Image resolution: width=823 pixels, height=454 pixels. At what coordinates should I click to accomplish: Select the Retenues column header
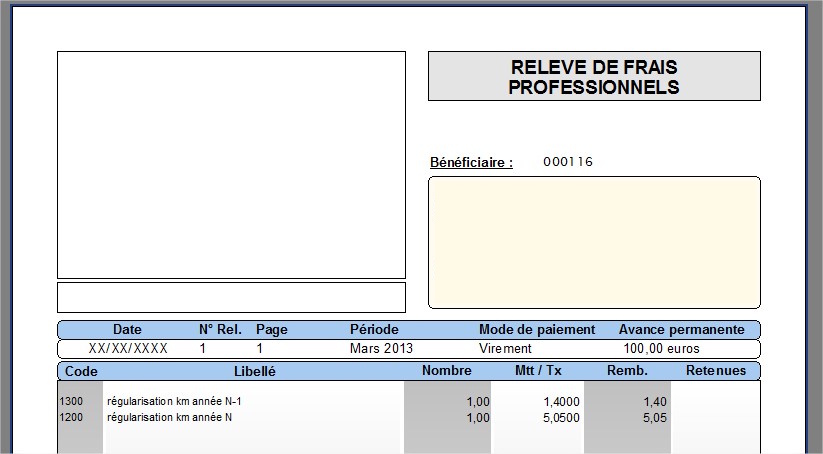point(715,371)
